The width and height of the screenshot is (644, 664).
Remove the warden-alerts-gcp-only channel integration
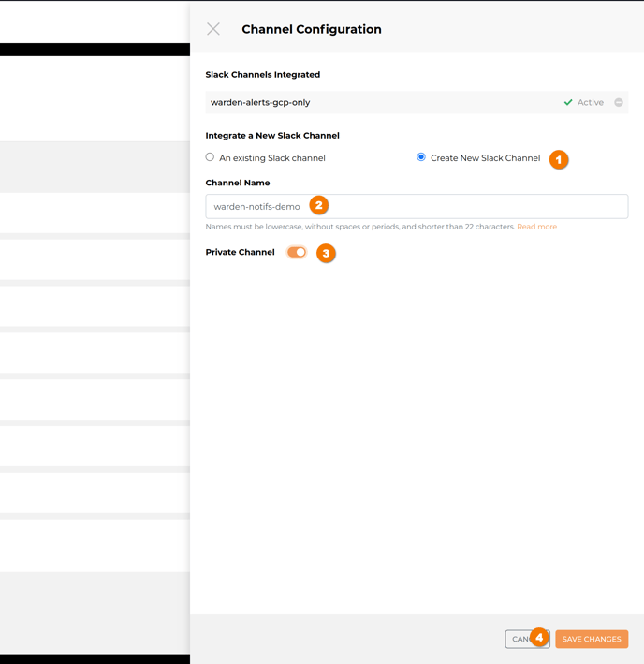tap(618, 102)
